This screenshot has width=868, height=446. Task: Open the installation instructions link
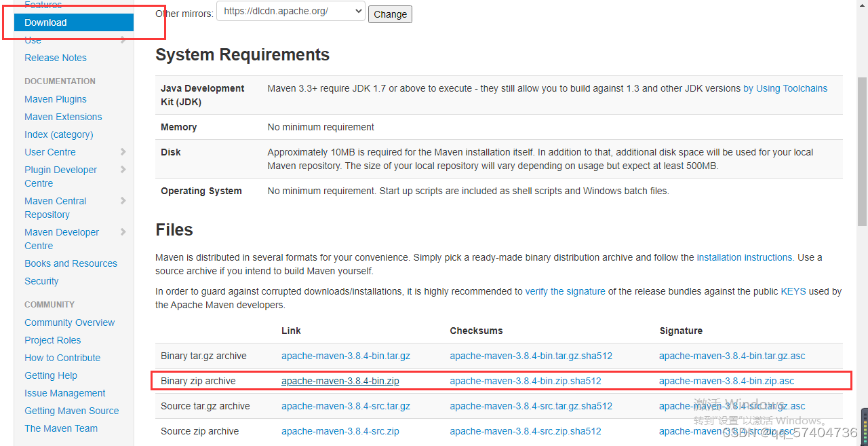pos(745,257)
